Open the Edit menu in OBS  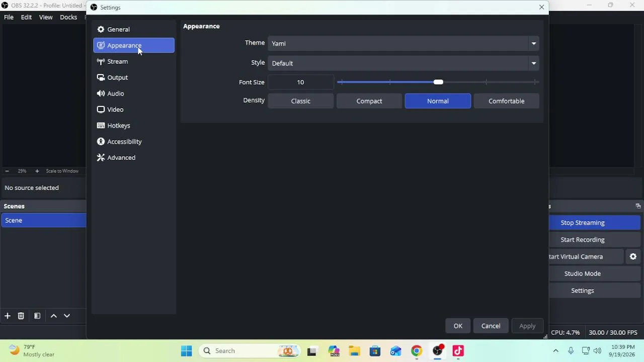26,17
